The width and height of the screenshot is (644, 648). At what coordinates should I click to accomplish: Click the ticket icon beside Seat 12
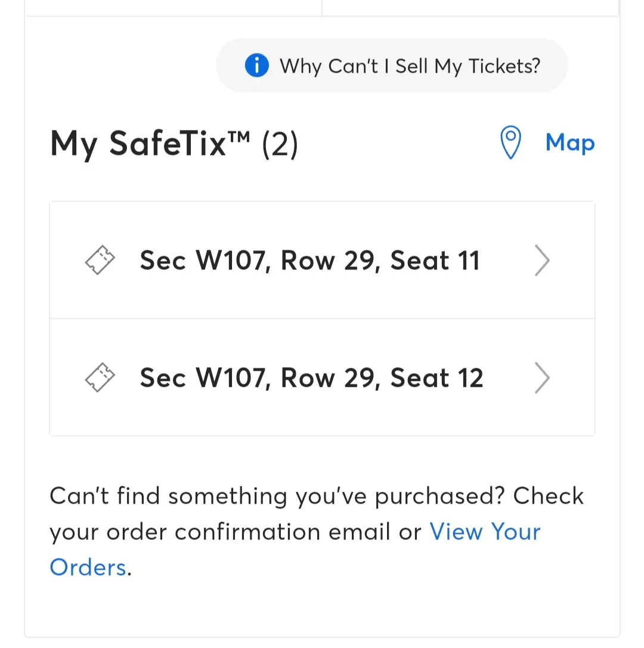(x=100, y=377)
